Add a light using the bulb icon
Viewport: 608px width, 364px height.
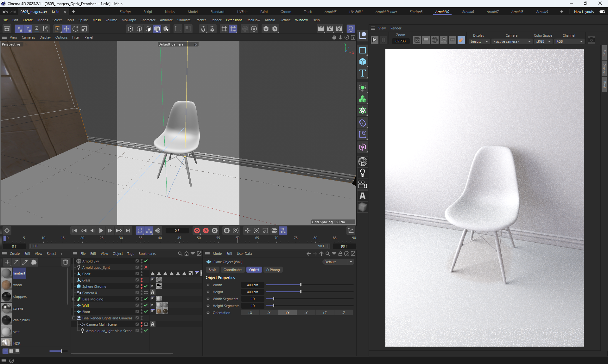(363, 173)
